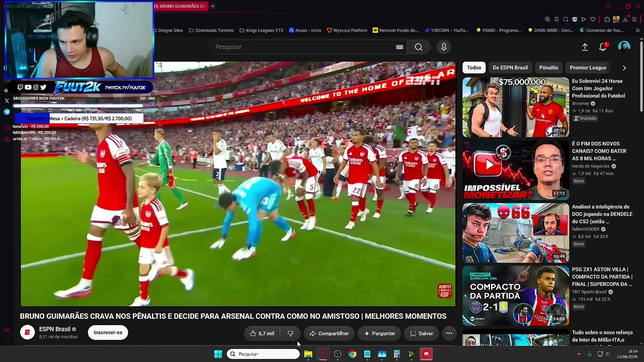This screenshot has width=644, height=362.
Task: Click the browser shield ad-blocker icon
Action: click(x=575, y=20)
